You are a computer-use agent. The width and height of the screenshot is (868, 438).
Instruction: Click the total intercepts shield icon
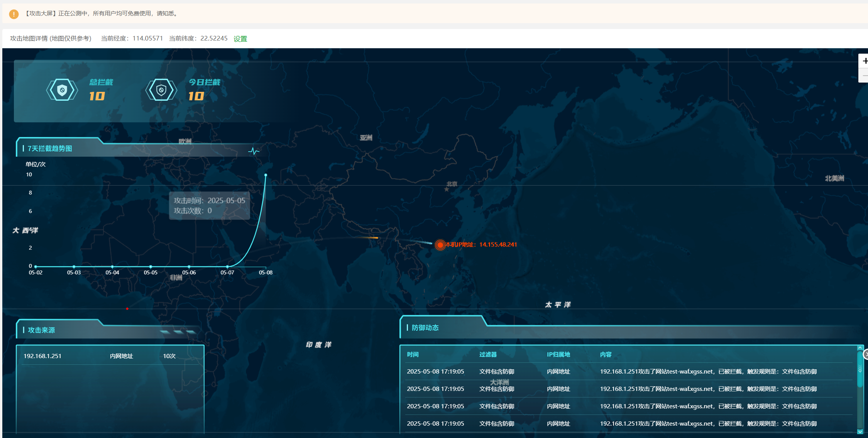click(x=62, y=90)
